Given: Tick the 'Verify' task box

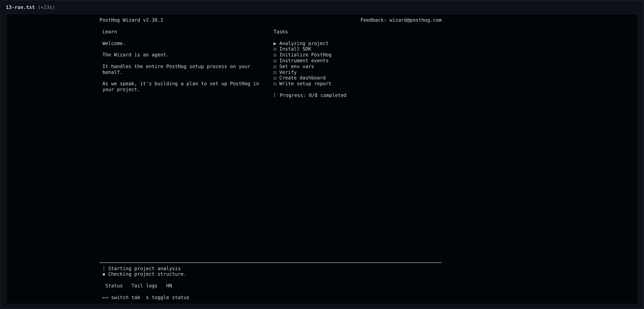Looking at the screenshot, I should coord(275,73).
